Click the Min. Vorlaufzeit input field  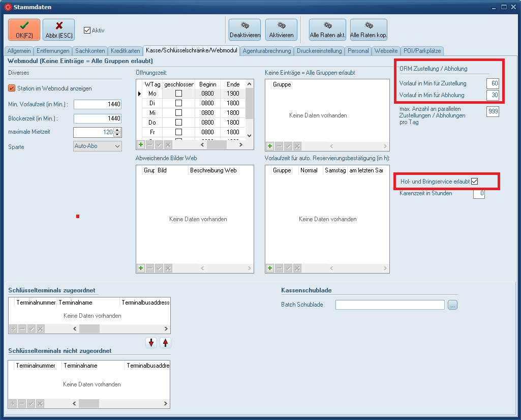[x=98, y=104]
